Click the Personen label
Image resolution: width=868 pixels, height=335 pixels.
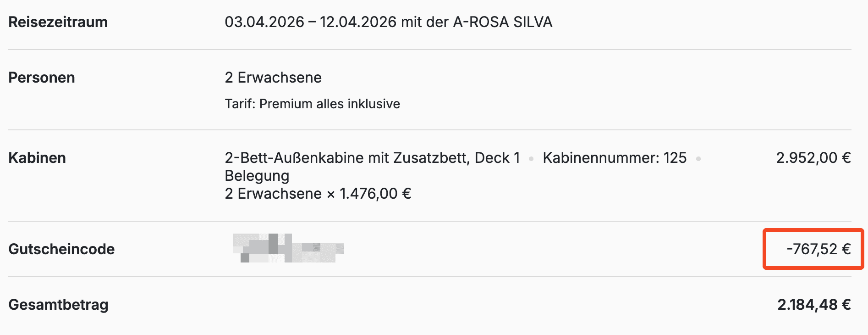coord(42,78)
